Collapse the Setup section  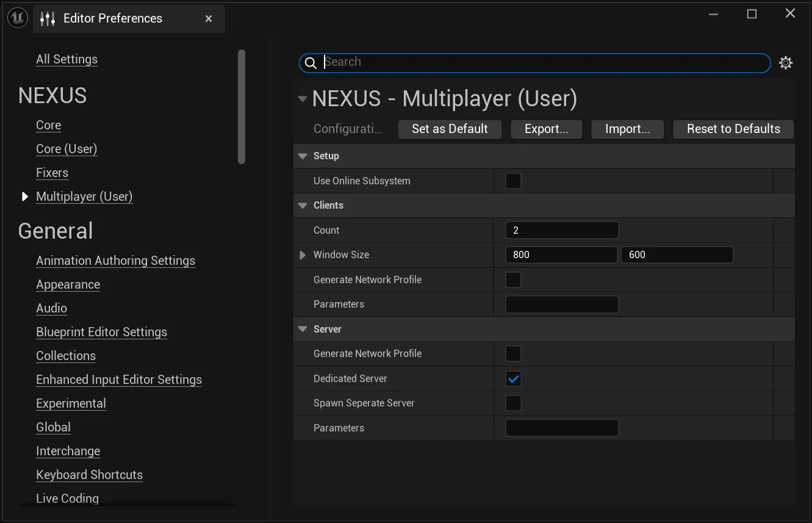(x=303, y=156)
